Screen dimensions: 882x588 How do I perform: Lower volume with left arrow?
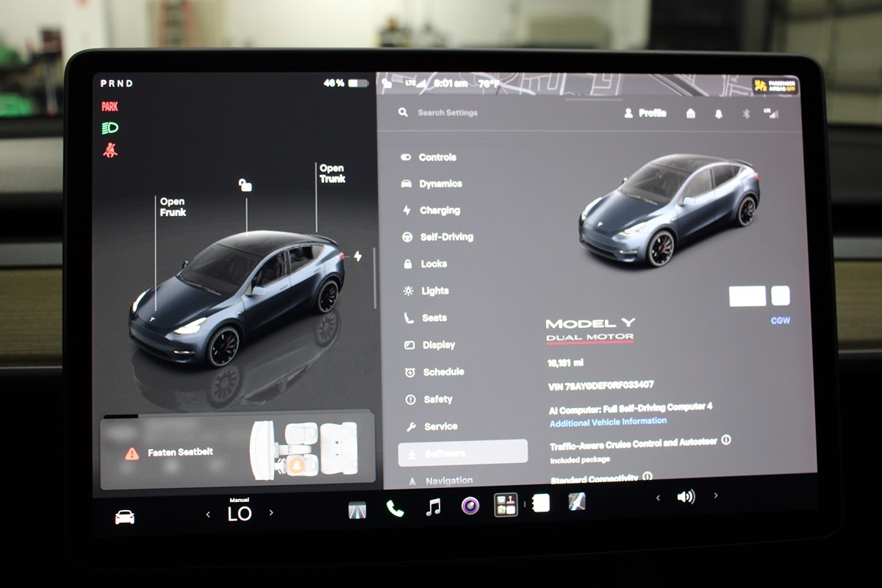click(x=658, y=498)
